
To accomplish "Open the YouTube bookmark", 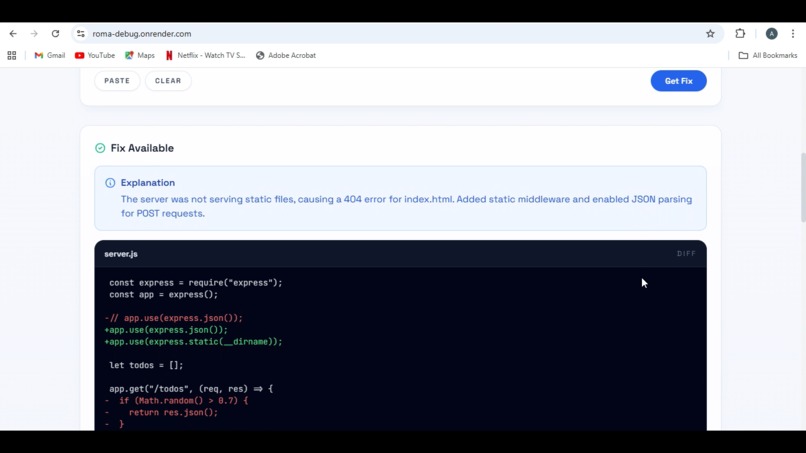I will click(95, 56).
